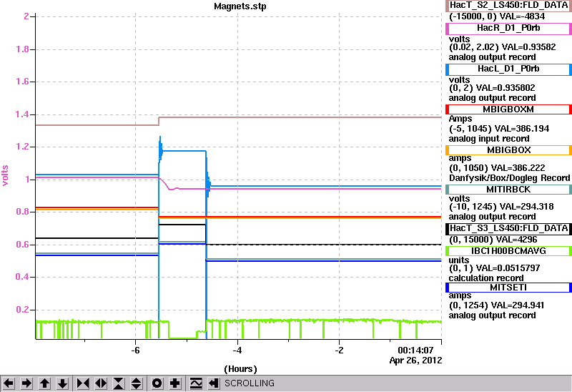Click the arrow-to-bar scroll mode icon
Screen dimensions: 572x392
pyautogui.click(x=214, y=383)
